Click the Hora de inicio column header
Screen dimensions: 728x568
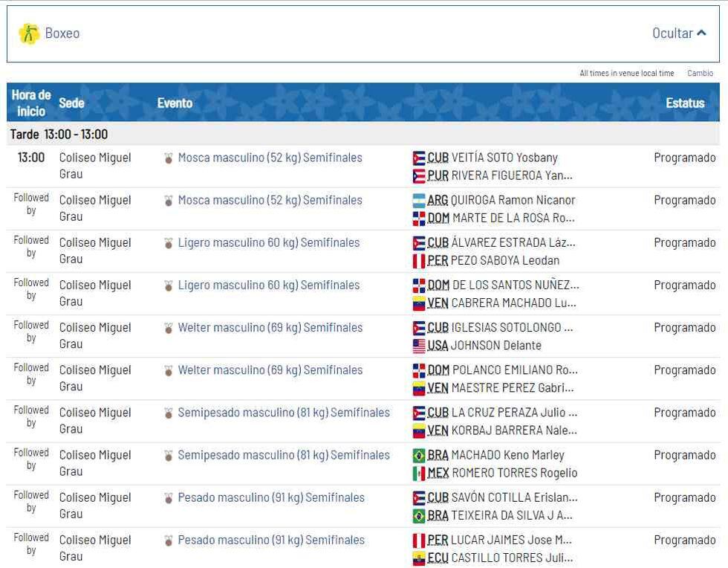[x=31, y=103]
